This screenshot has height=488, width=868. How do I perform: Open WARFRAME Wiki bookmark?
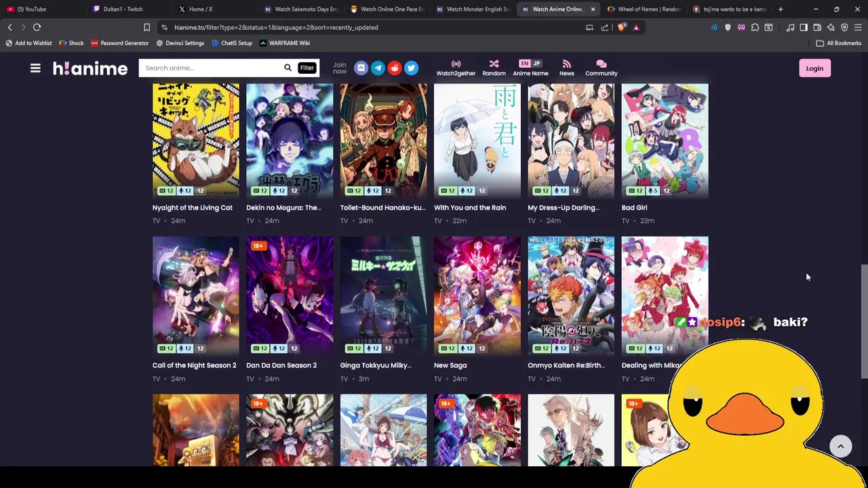(x=284, y=43)
